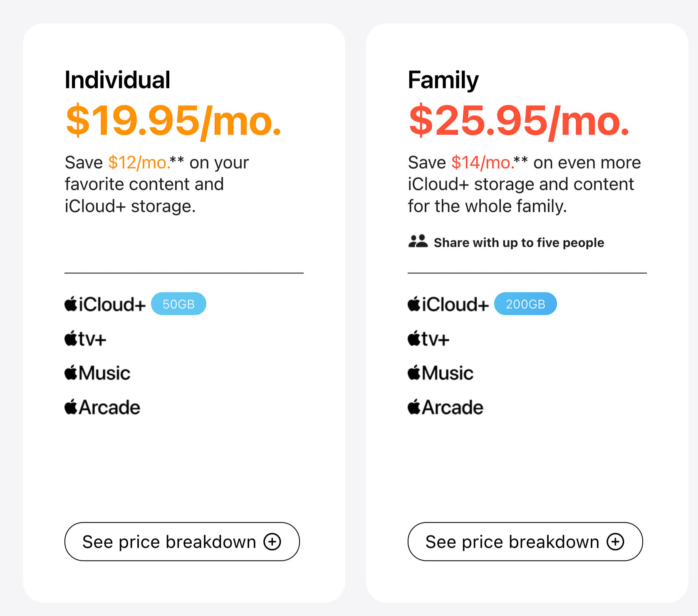Image resolution: width=698 pixels, height=616 pixels.
Task: Click the 50GB storage badge
Action: 178,304
